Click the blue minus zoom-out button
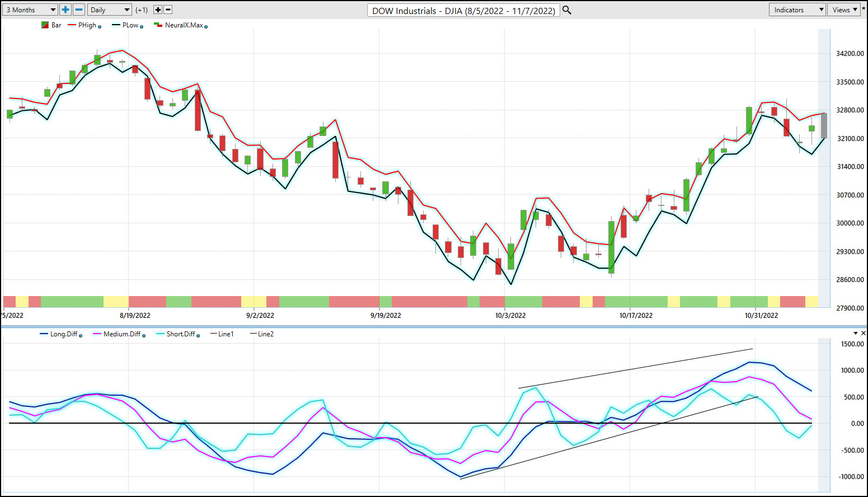868x497 pixels. [79, 10]
